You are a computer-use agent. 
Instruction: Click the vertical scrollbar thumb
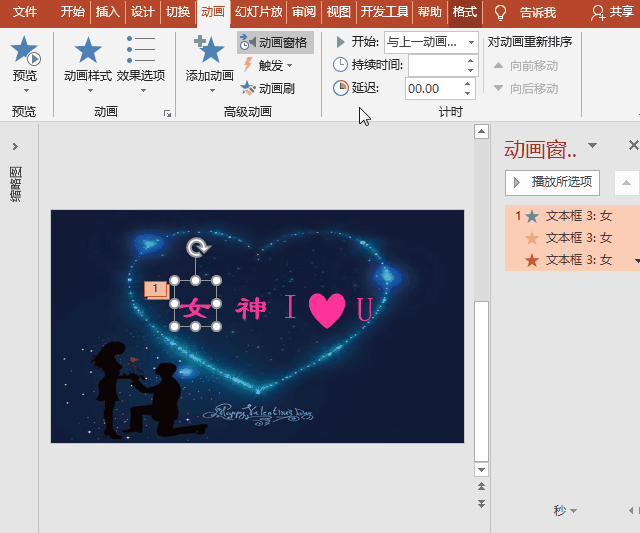pyautogui.click(x=482, y=382)
